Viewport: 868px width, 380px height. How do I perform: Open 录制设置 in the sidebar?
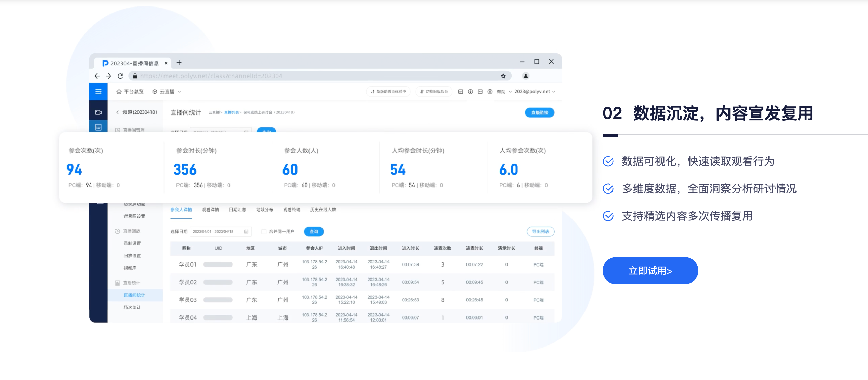[132, 243]
